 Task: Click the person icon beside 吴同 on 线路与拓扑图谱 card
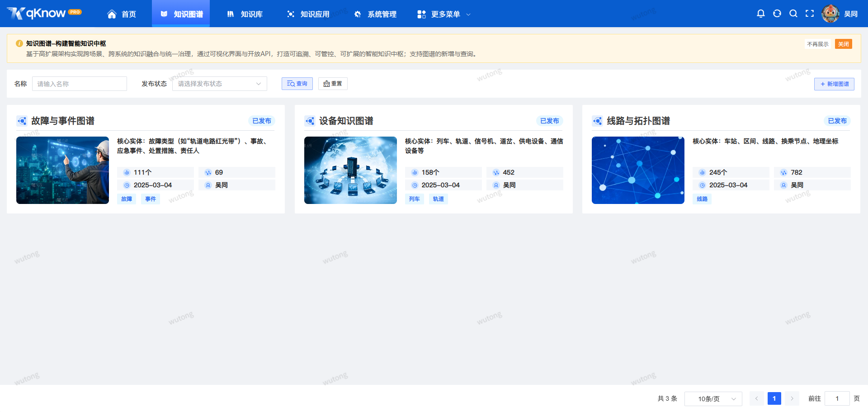click(x=783, y=185)
